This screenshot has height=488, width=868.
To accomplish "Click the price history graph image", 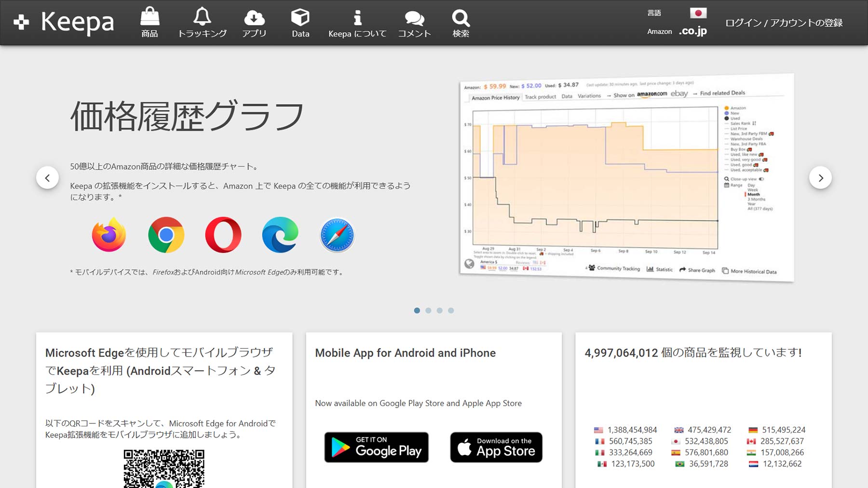I will point(626,178).
